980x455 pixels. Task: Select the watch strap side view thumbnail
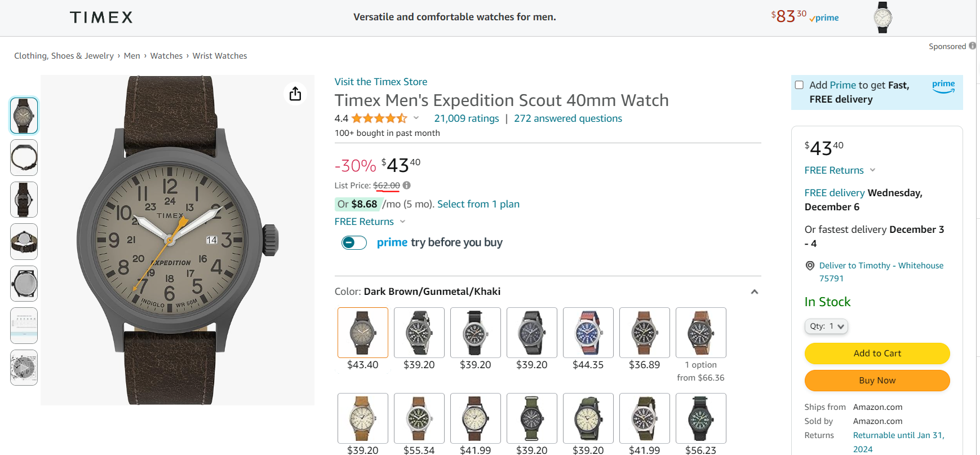pos(24,158)
